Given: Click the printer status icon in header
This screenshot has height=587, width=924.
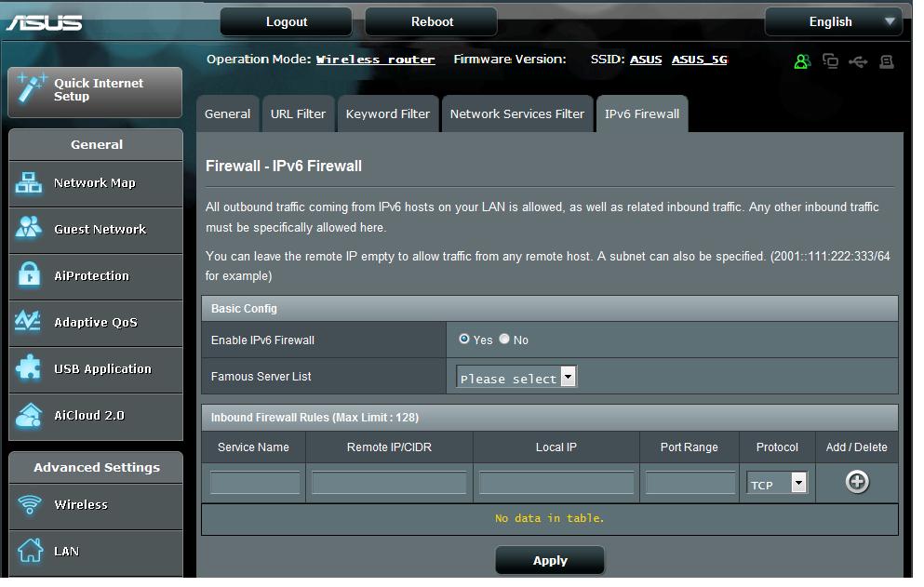Looking at the screenshot, I should (x=886, y=61).
